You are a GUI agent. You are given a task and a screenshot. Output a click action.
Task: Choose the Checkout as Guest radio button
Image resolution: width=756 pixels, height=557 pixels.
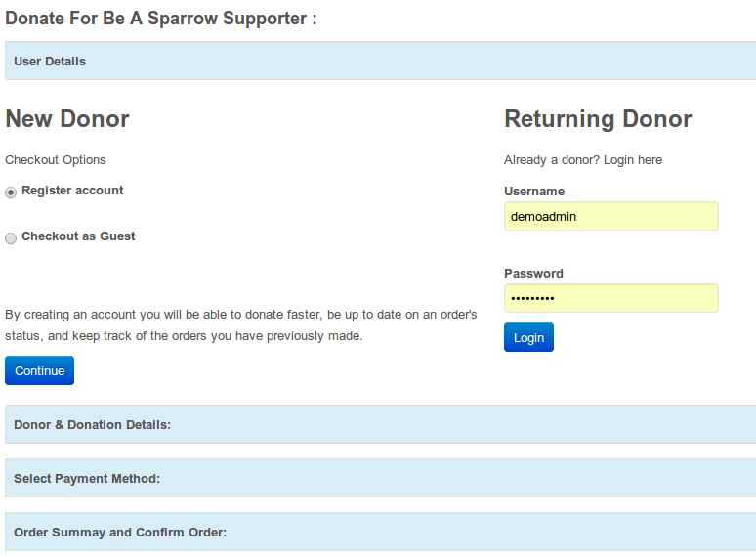(11, 238)
